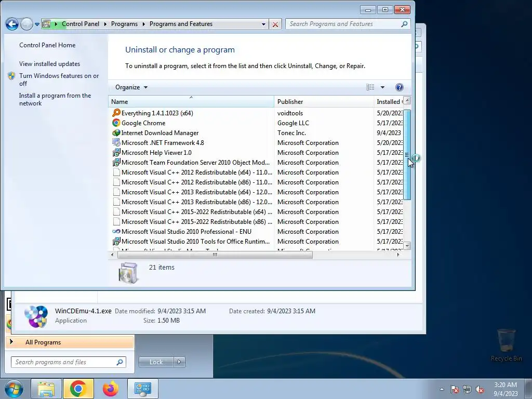This screenshot has width=532, height=399.
Task: Expand the arrow after Programs breadcrumb
Action: [x=143, y=24]
